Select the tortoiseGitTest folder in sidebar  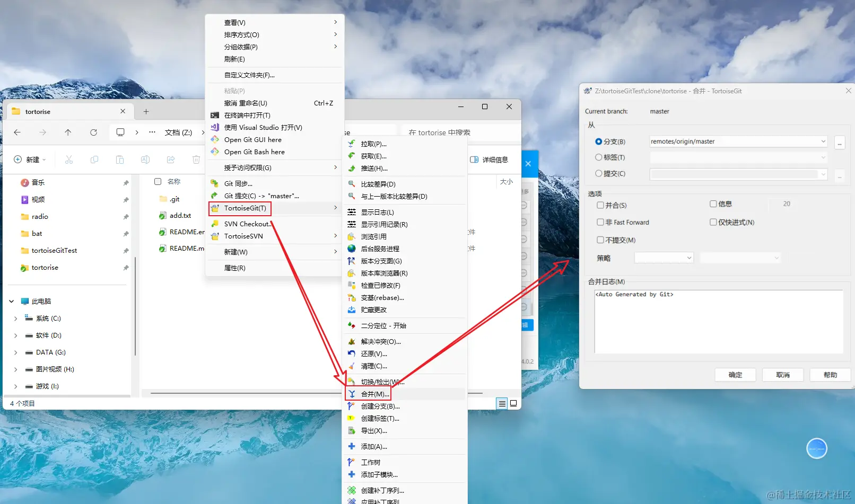pos(54,250)
